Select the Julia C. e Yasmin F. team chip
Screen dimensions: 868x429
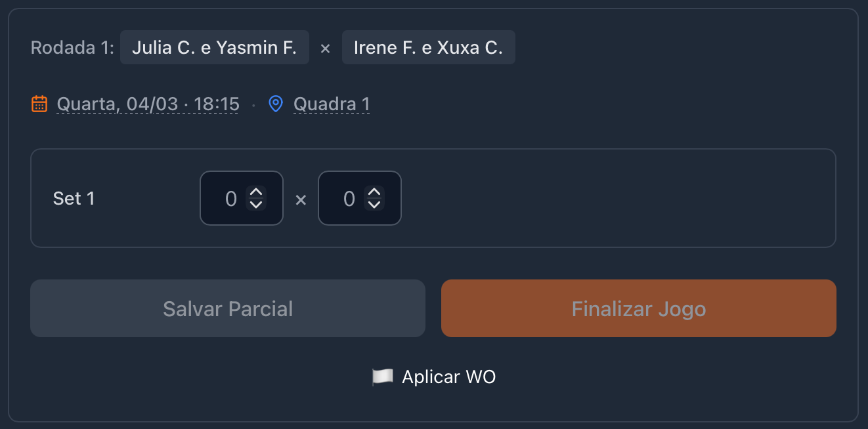tap(215, 47)
